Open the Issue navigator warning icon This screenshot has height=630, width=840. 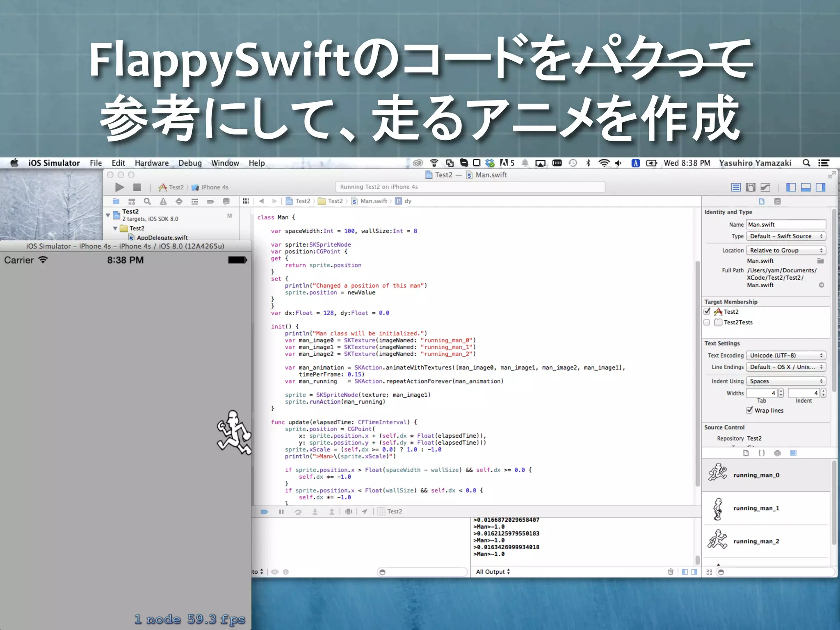[x=163, y=201]
